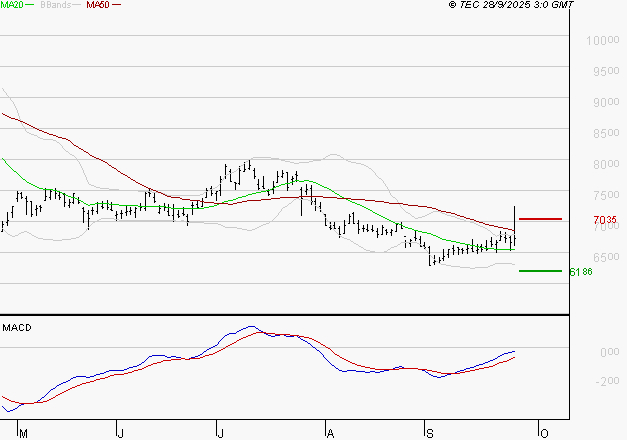Click the MACD panel title
The width and height of the screenshot is (627, 440).
(x=16, y=327)
